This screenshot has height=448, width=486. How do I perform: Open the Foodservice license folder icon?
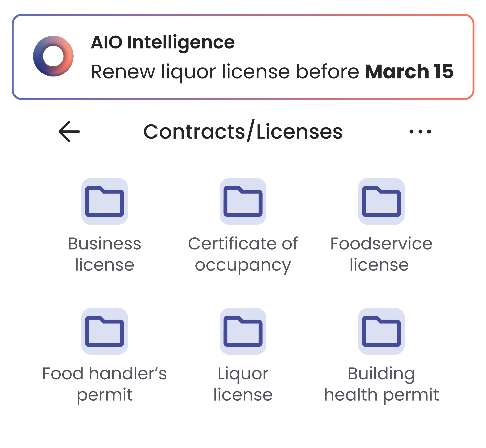coord(381,201)
